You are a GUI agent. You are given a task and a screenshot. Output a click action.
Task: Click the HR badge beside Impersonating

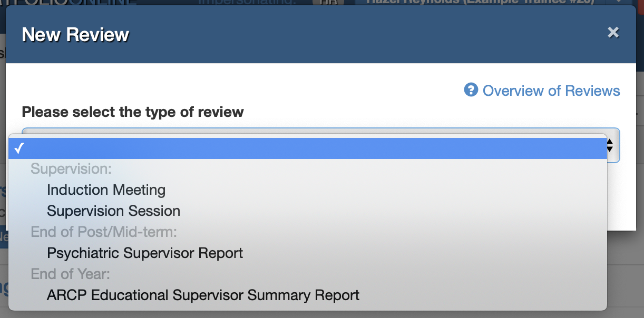point(328,2)
